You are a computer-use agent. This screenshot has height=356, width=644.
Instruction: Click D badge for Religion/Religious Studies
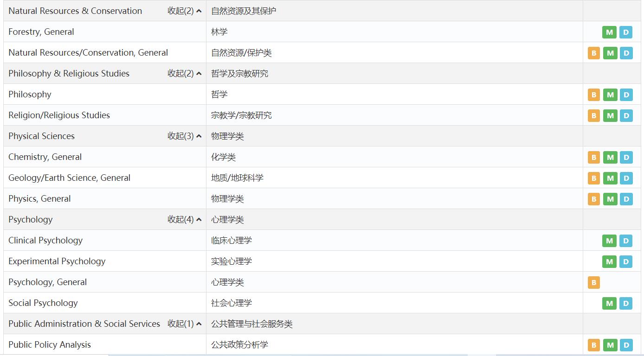pos(626,115)
